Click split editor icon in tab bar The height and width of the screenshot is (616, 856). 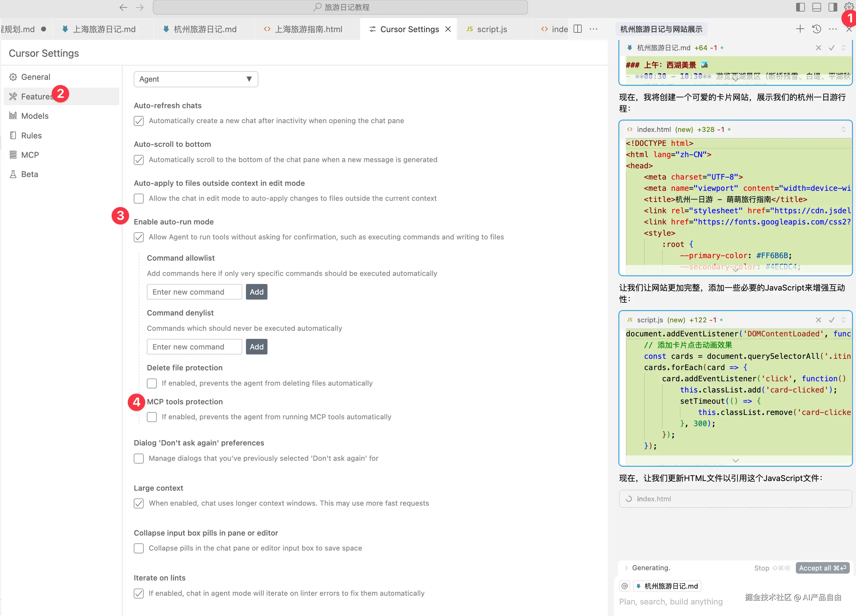pos(577,29)
